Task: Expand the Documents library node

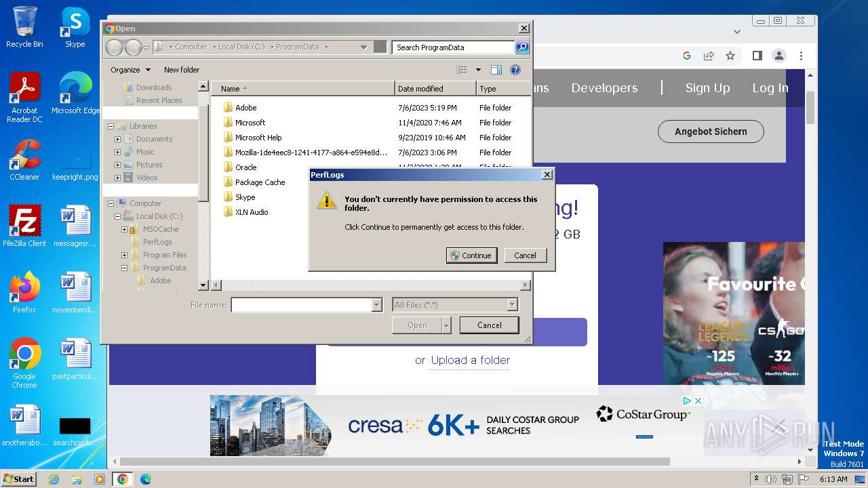Action: [117, 139]
